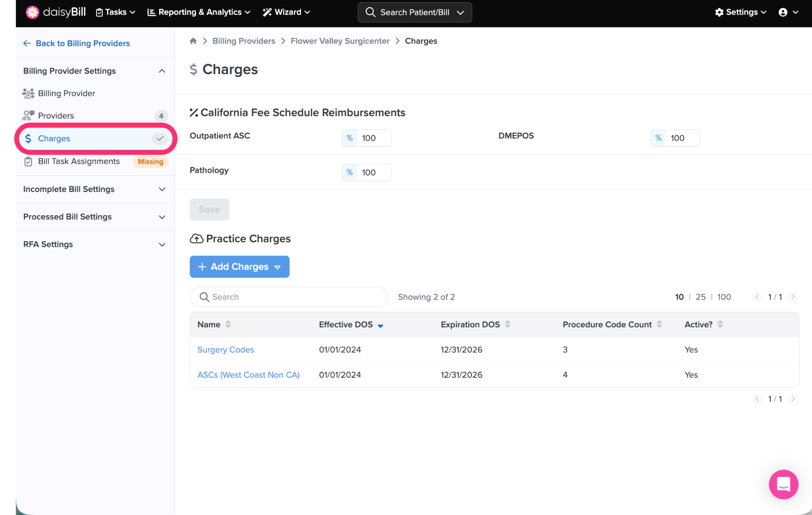Click the Billing Provider sidebar icon
The image size is (812, 515).
click(28, 93)
